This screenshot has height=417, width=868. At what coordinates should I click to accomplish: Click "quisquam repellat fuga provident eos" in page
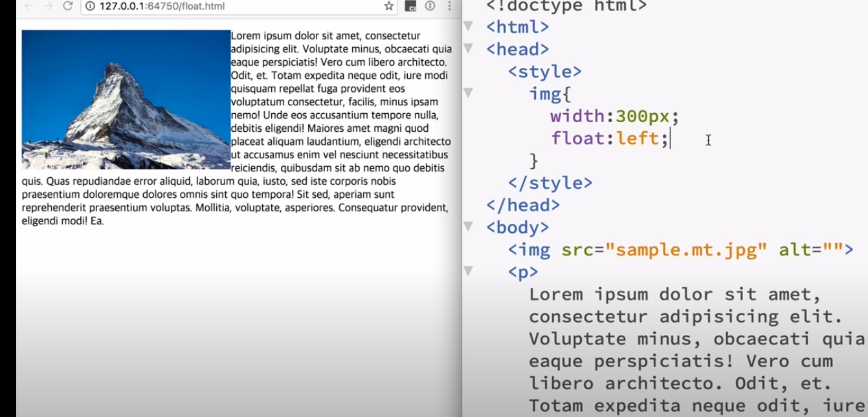(x=318, y=89)
